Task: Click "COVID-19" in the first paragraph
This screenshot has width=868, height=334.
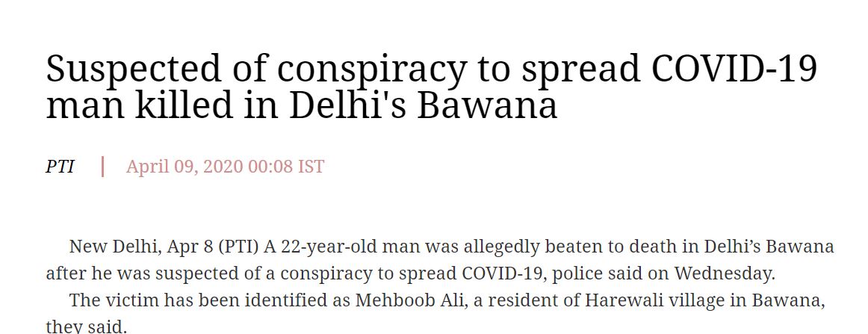Action: click(503, 273)
